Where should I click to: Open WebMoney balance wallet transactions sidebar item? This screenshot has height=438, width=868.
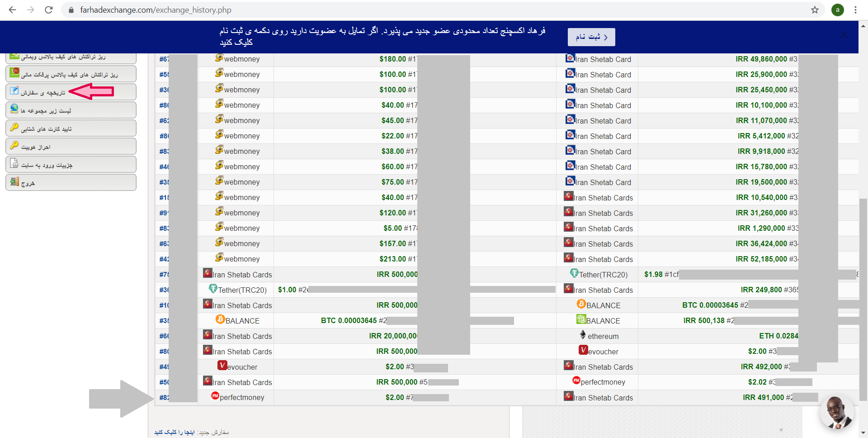click(71, 58)
